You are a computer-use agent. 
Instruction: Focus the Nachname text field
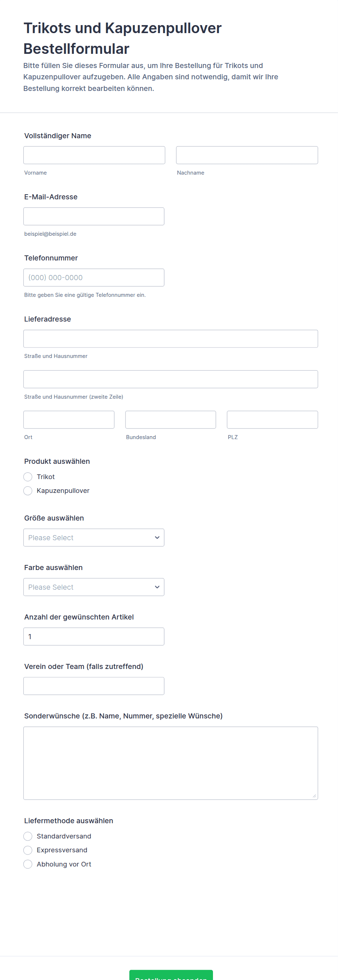click(x=247, y=155)
